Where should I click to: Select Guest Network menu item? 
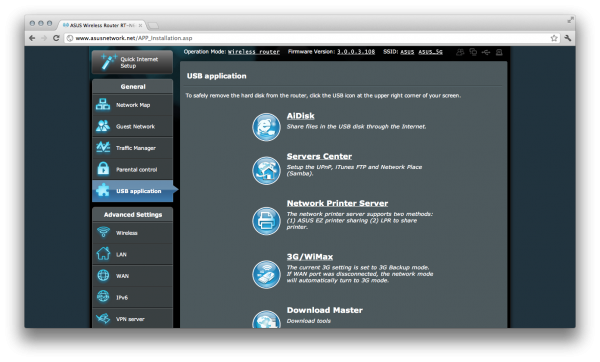(132, 126)
